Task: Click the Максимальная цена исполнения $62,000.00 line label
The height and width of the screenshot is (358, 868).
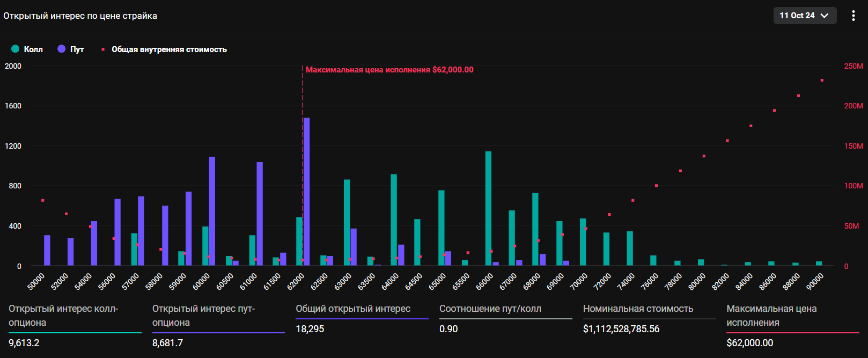Action: (x=389, y=70)
